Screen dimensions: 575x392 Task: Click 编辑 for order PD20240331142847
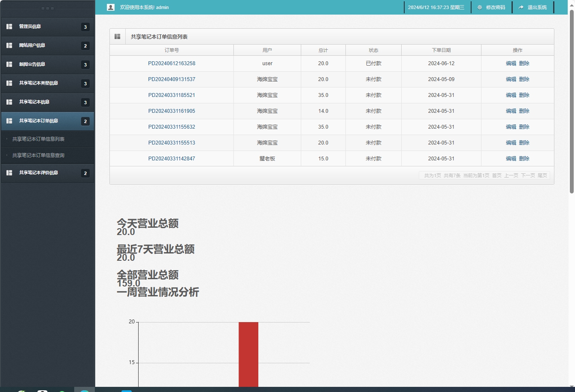click(511, 158)
